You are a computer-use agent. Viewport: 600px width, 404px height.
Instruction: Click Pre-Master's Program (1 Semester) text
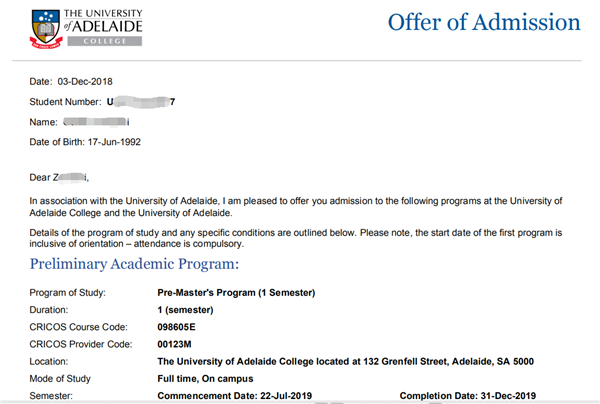(237, 292)
